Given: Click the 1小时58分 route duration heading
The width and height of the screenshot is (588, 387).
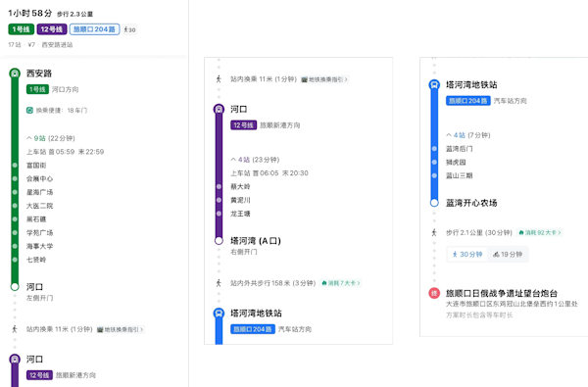Looking at the screenshot, I should tap(30, 13).
